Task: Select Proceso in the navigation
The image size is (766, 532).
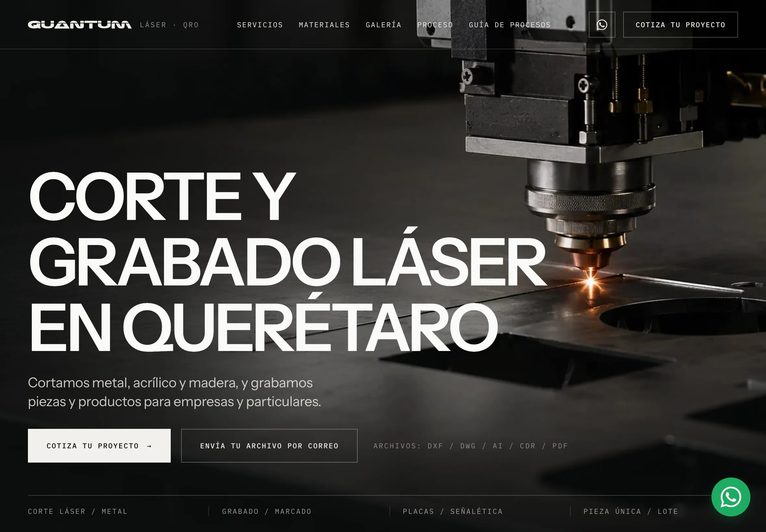Action: 435,25
